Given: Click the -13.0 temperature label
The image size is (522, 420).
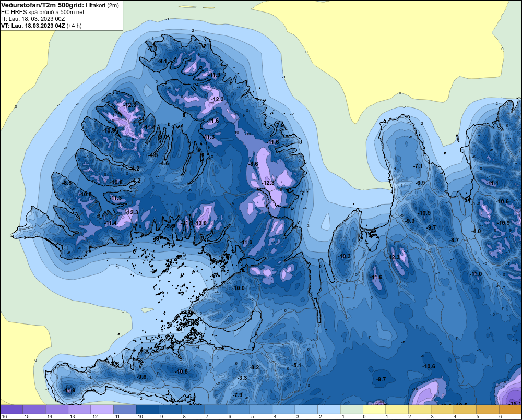Looking at the screenshot, I should (x=200, y=223).
